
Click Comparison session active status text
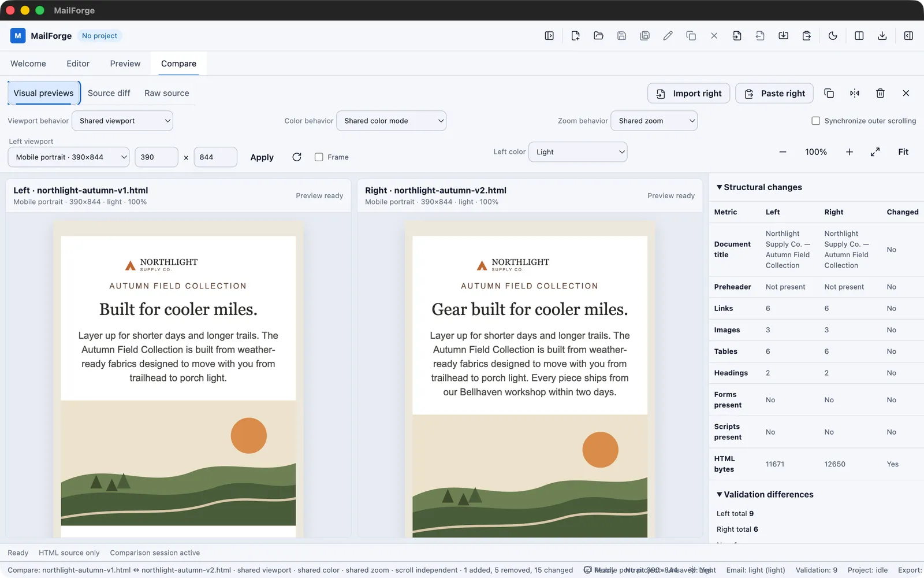155,553
